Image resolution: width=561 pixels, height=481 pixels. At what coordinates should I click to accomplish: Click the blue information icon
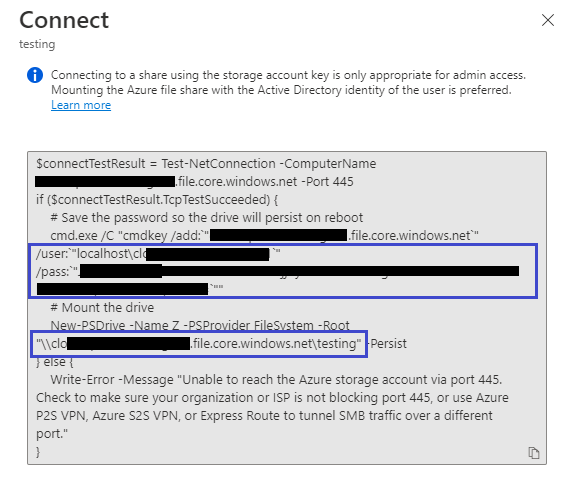35,75
